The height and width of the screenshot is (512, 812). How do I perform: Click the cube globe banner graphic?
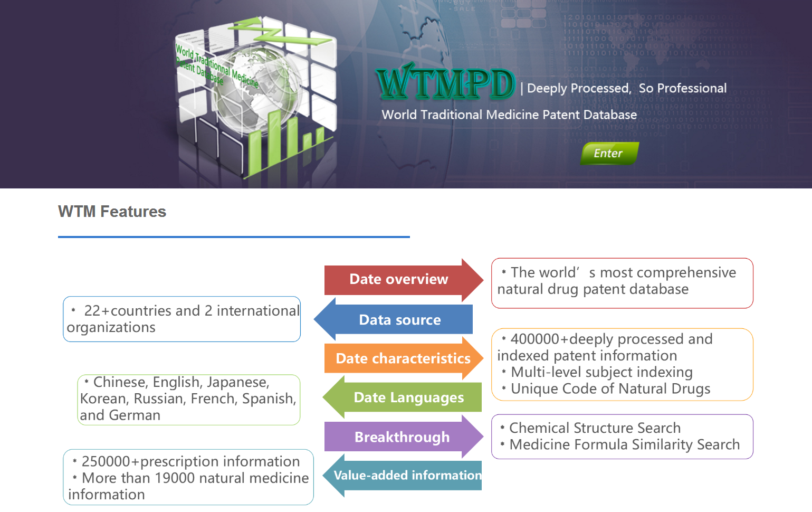pos(255,98)
